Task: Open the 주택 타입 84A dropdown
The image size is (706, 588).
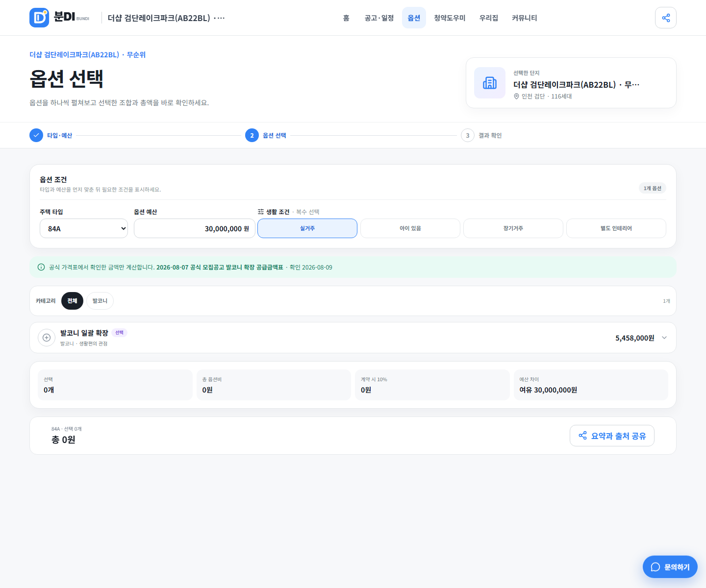Action: (x=84, y=228)
